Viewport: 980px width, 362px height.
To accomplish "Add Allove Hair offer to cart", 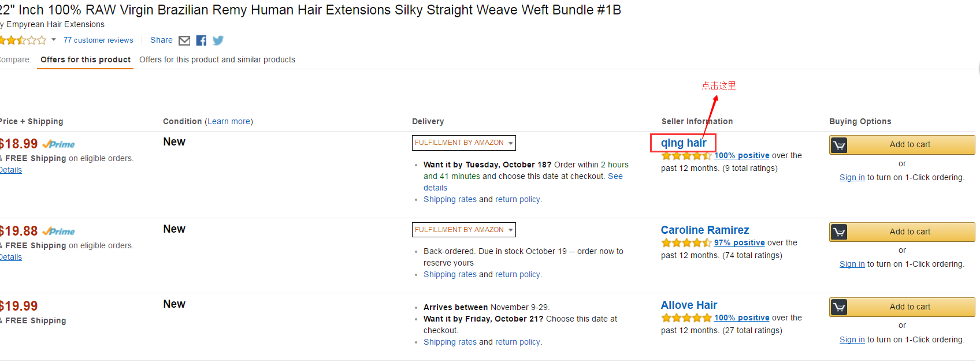I will pyautogui.click(x=902, y=307).
